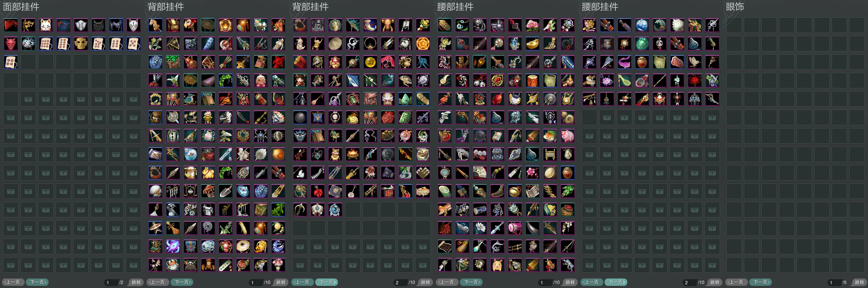This screenshot has width=868, height=288.
Task: Select the white blushing cat mask
Action: pos(46,25)
